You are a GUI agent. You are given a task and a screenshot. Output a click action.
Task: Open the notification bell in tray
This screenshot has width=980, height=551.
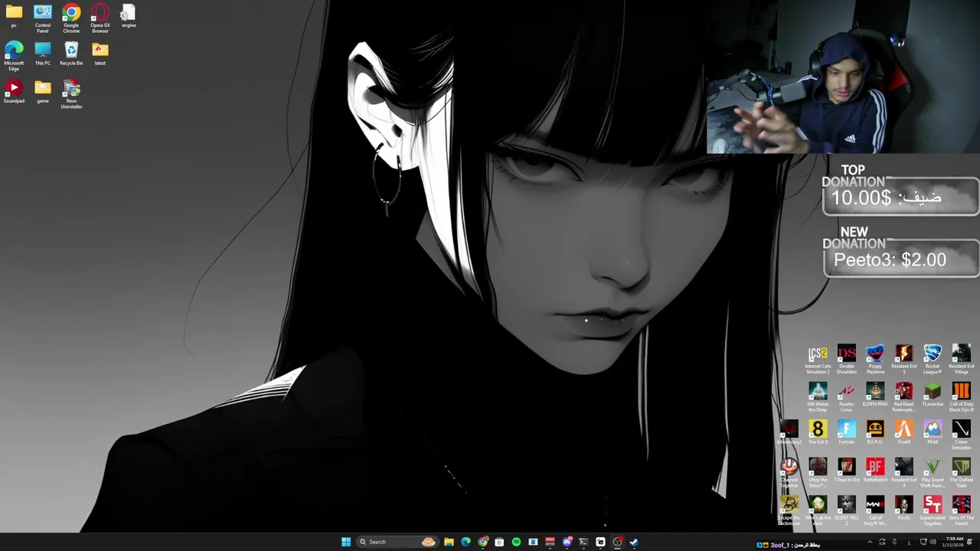point(970,542)
